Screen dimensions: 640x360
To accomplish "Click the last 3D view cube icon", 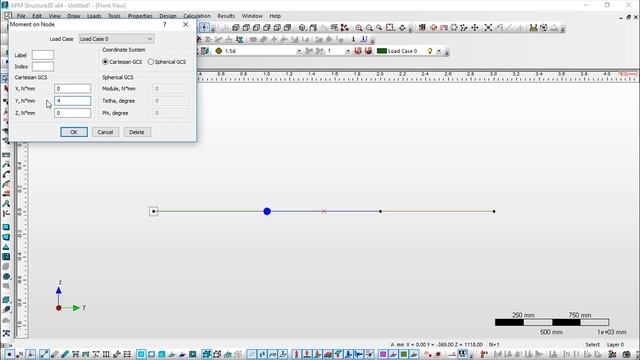I will click(287, 28).
